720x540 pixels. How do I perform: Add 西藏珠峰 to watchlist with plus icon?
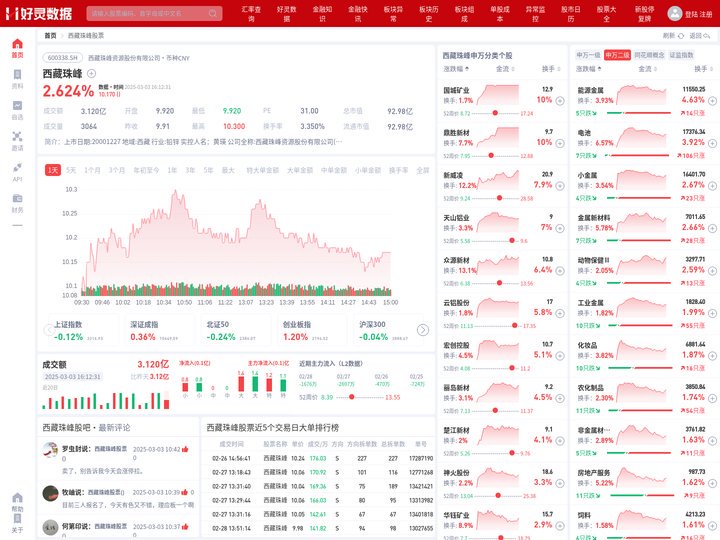pyautogui.click(x=91, y=73)
